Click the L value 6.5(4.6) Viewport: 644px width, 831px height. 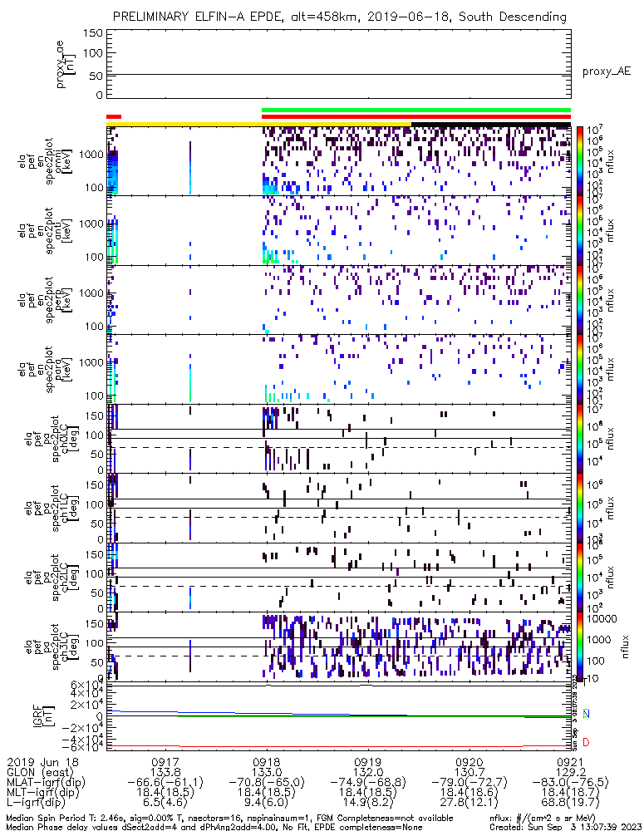[165, 803]
